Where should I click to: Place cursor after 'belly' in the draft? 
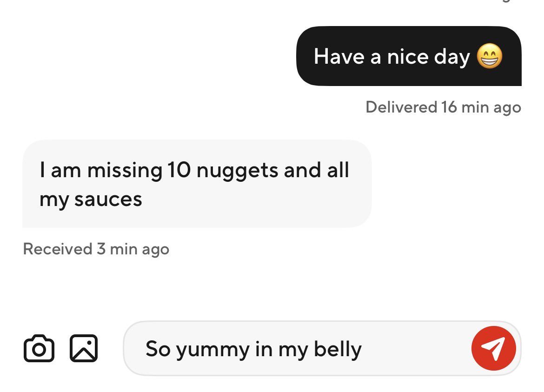pyautogui.click(x=363, y=349)
